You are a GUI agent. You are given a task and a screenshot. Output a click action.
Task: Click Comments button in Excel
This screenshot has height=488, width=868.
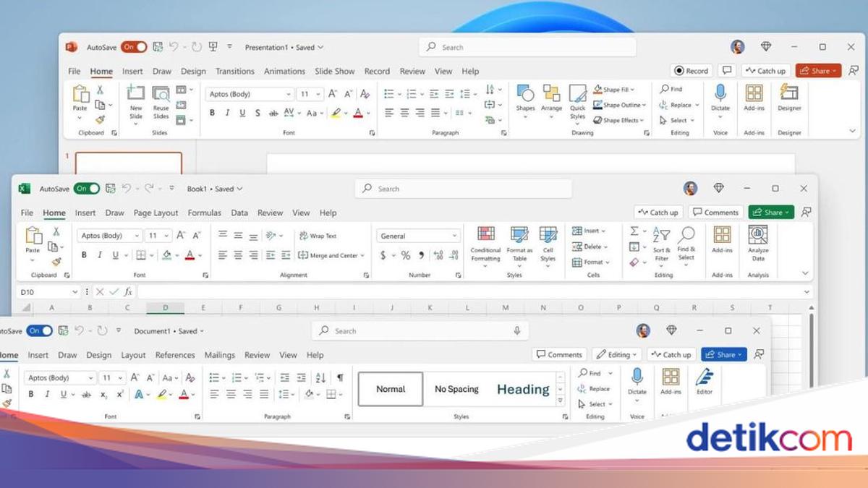(x=715, y=213)
